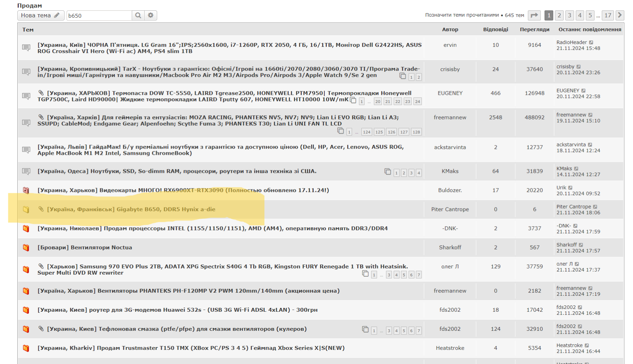Open the PHANTEKS PH-F120MP fans topic
Screen dimensions: 633x364
pyautogui.click(x=188, y=291)
